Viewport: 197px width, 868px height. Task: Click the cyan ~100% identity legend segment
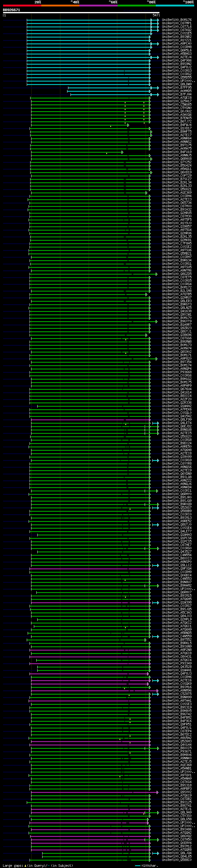click(x=175, y=6)
